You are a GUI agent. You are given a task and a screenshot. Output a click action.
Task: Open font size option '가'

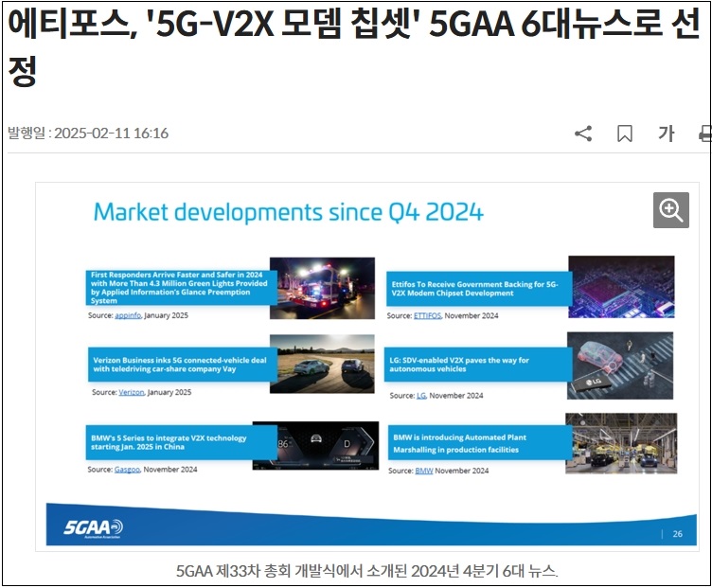click(667, 134)
